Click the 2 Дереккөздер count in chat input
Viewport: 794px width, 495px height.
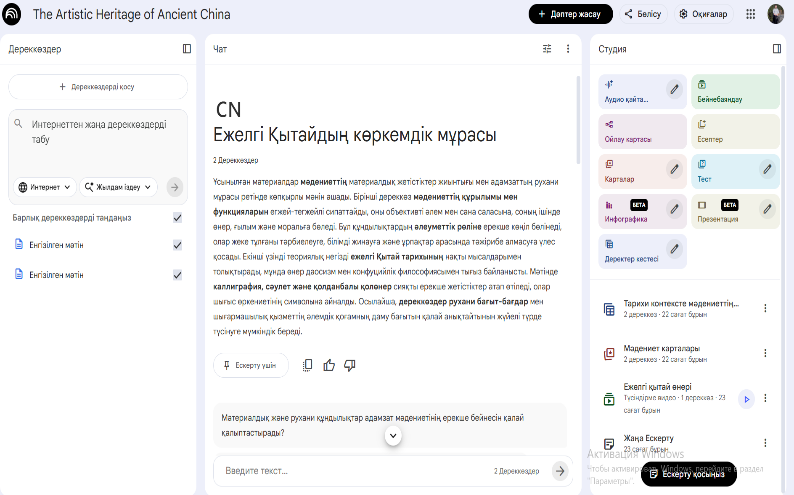517,471
